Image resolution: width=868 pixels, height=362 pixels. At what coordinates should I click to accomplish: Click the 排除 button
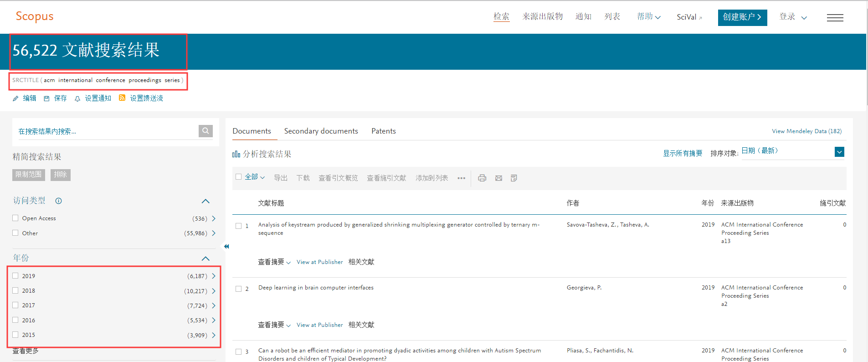click(60, 175)
